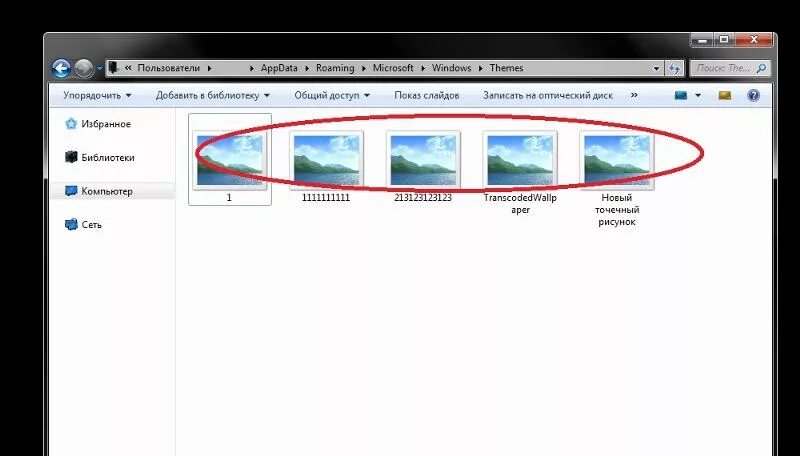The height and width of the screenshot is (456, 800).
Task: Close the Explorer window
Action: 754,40
